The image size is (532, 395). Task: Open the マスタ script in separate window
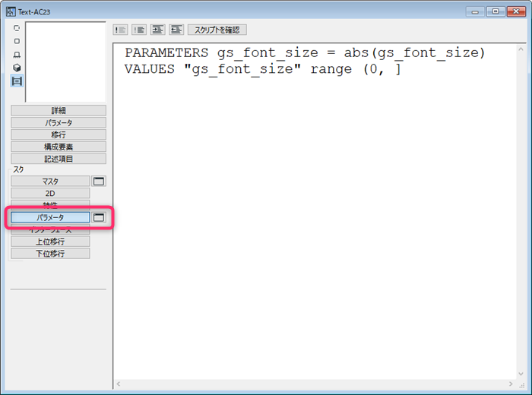tap(99, 182)
